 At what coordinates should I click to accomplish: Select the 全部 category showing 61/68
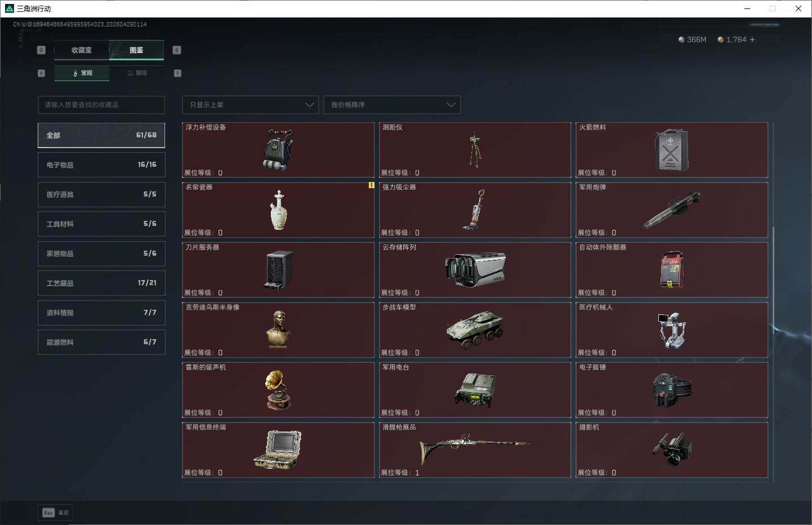101,135
